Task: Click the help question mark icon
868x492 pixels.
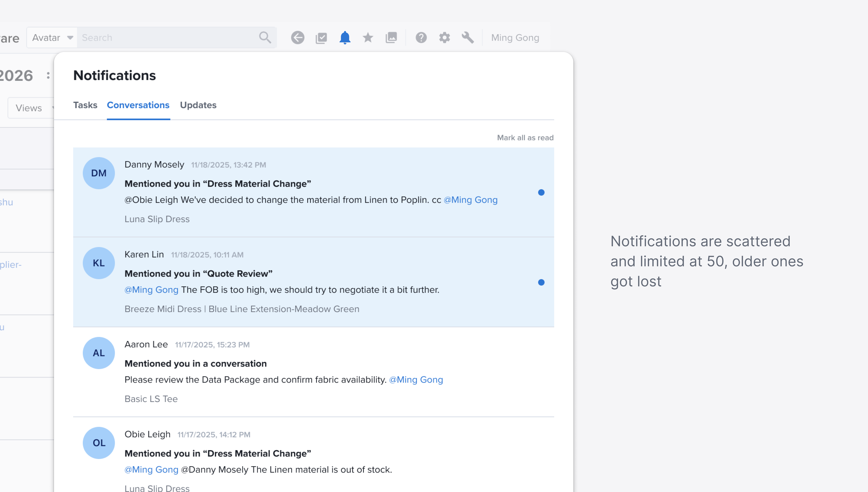Action: point(421,38)
